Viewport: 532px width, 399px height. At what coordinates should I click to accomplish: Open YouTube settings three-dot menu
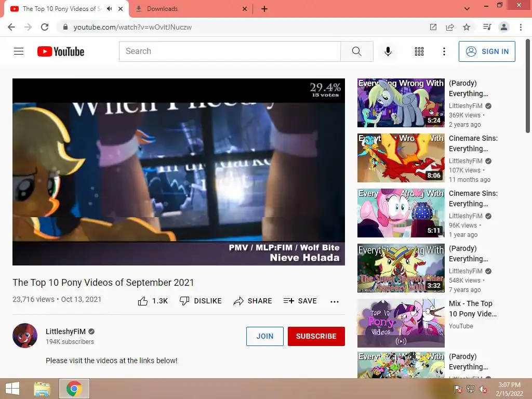click(444, 51)
